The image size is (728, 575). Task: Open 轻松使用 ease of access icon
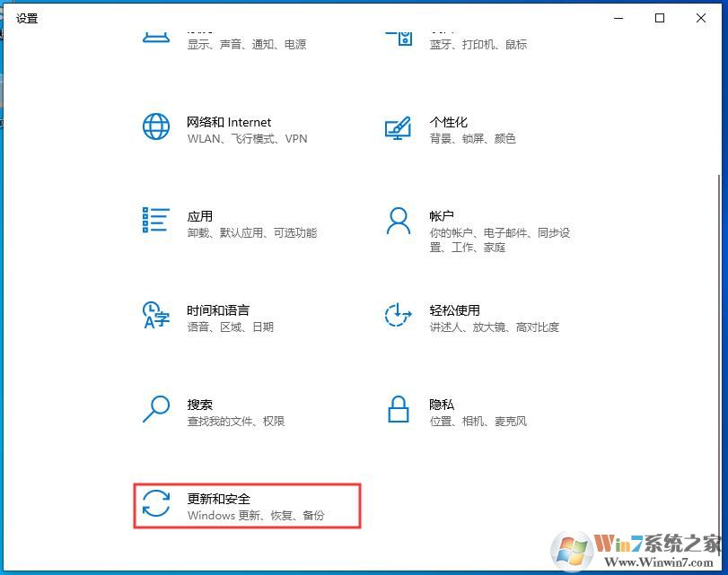click(x=398, y=315)
